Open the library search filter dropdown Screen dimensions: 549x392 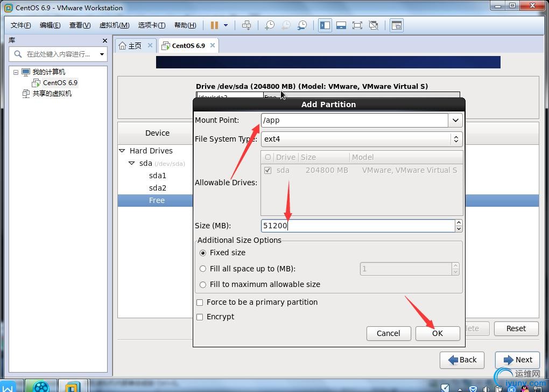pyautogui.click(x=102, y=54)
